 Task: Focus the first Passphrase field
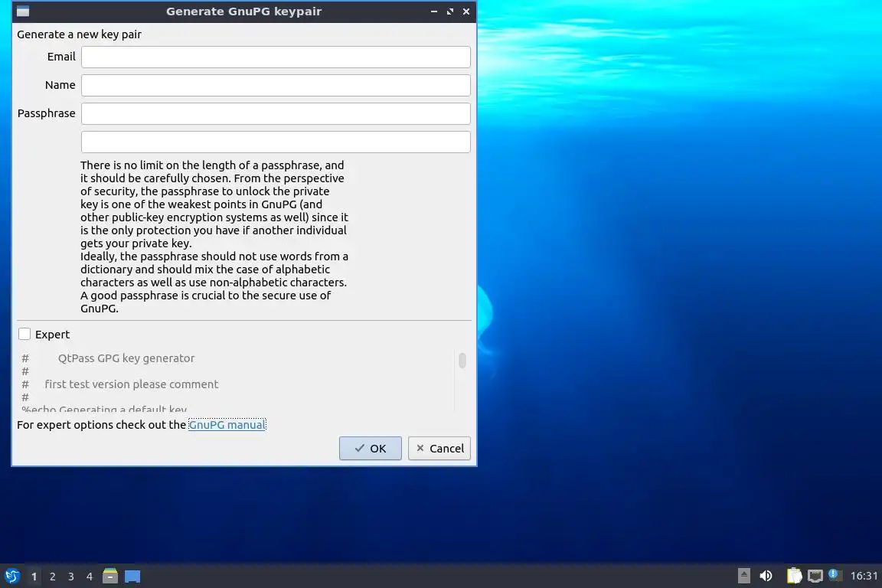click(276, 113)
